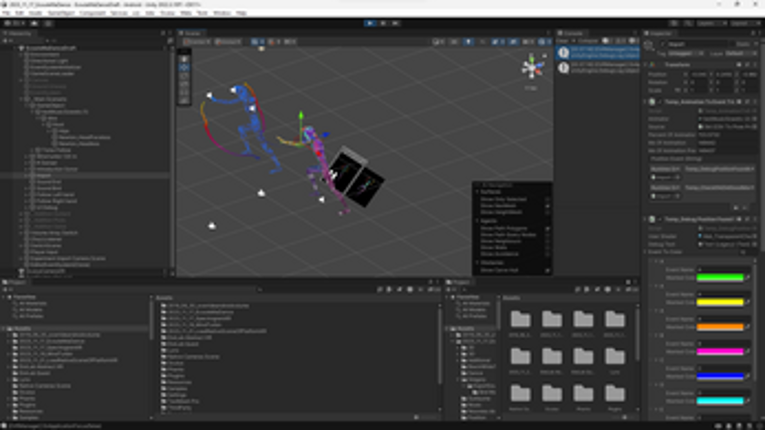Image resolution: width=765 pixels, height=430 pixels.
Task: Toggle the Show Path Polygons checkbox
Action: 547,228
